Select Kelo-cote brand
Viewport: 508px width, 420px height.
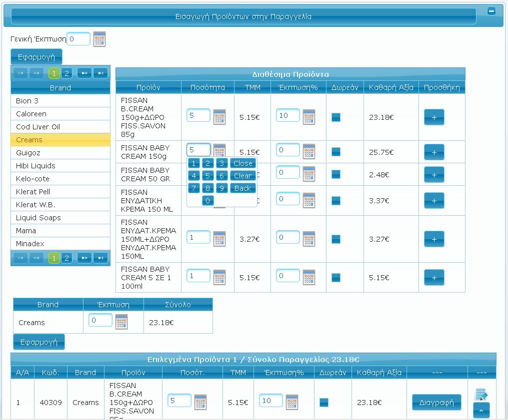tap(60, 179)
